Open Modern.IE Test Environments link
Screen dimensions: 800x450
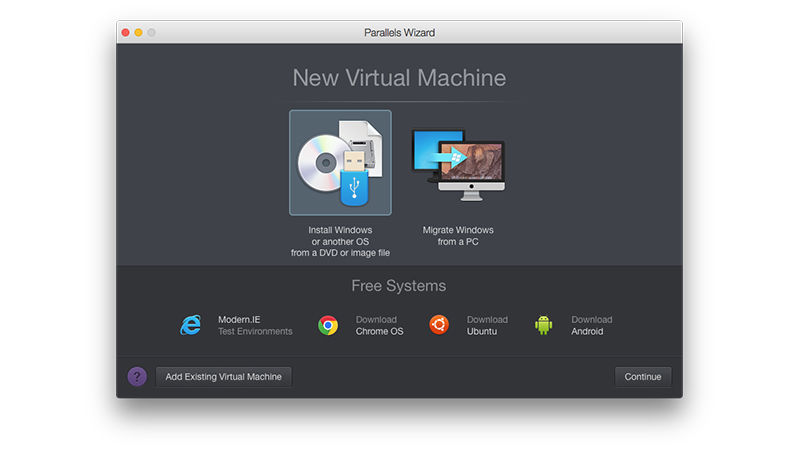click(x=255, y=326)
